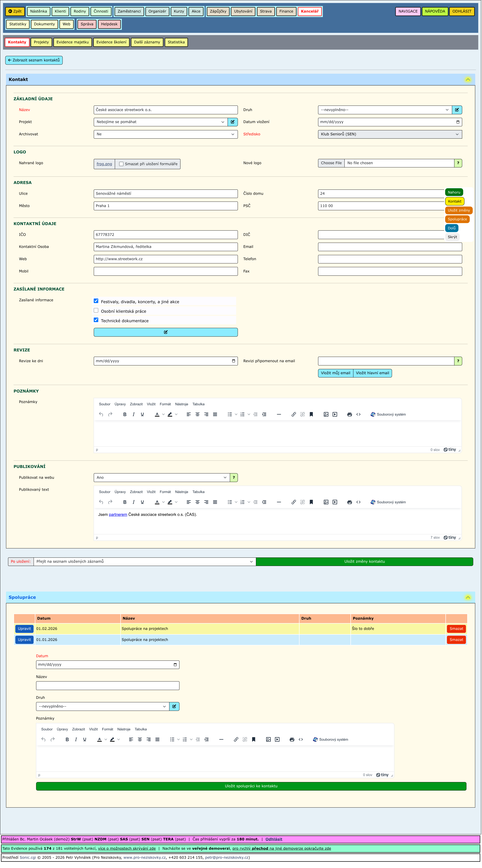Pick text color in Kontakt panel Poznámky editor
This screenshot has height=868, width=482.
pos(157,414)
